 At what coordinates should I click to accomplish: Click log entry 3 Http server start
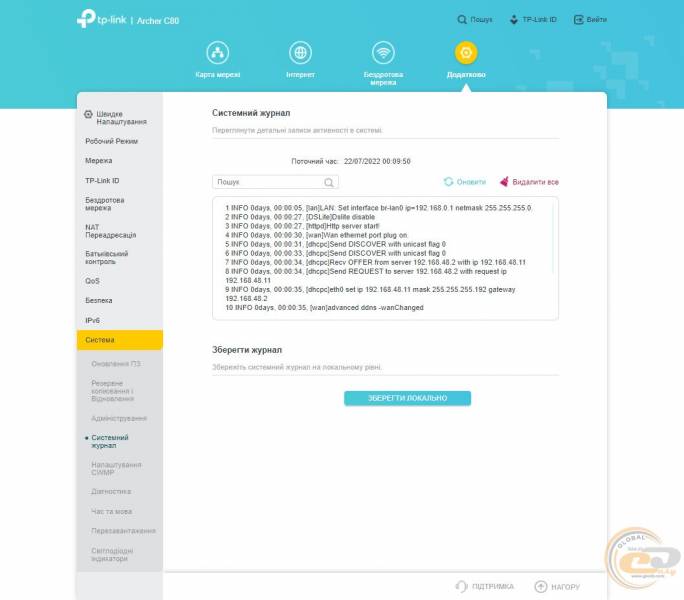tap(302, 226)
